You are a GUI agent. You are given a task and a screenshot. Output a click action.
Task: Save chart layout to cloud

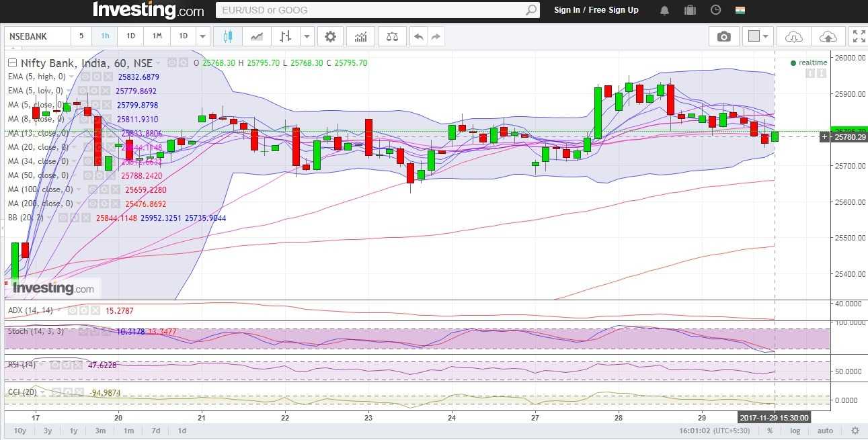[828, 36]
